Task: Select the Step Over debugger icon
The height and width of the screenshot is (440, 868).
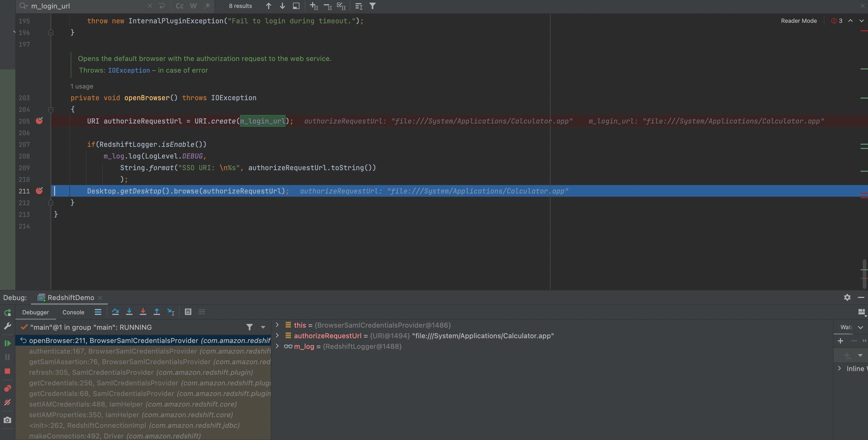Action: pyautogui.click(x=115, y=312)
